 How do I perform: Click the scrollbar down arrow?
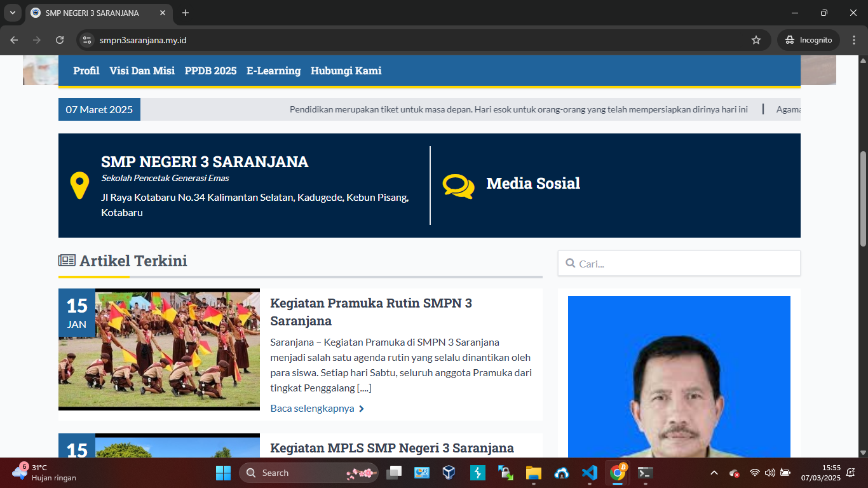click(x=863, y=452)
